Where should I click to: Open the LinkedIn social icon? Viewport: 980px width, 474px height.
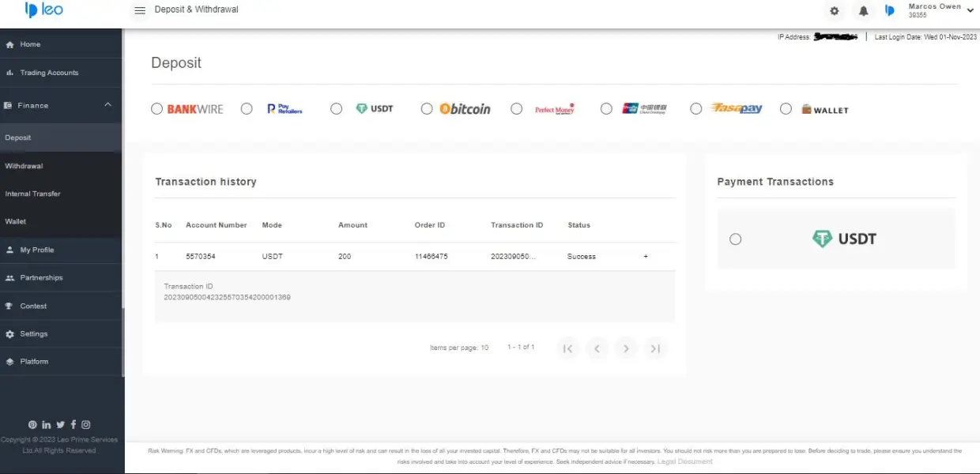[x=47, y=425]
